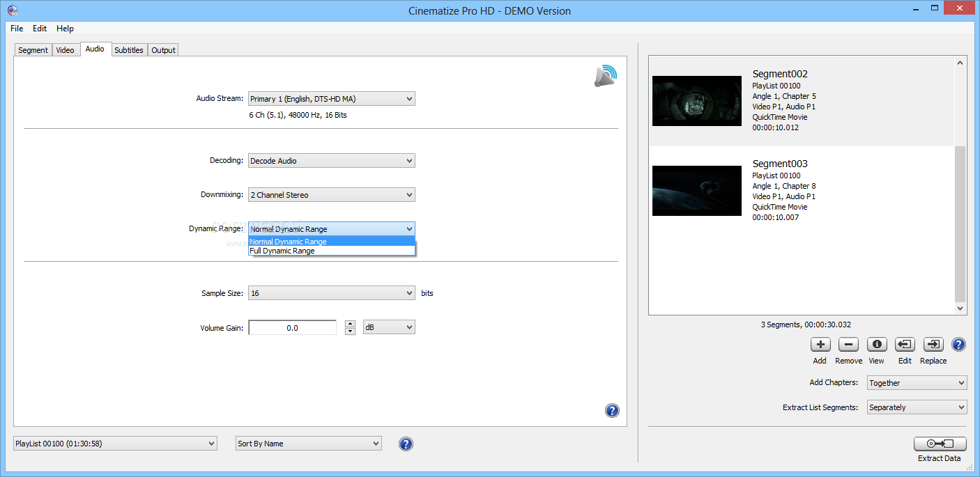Click the "00:00:10.012" duration text

[x=776, y=127]
